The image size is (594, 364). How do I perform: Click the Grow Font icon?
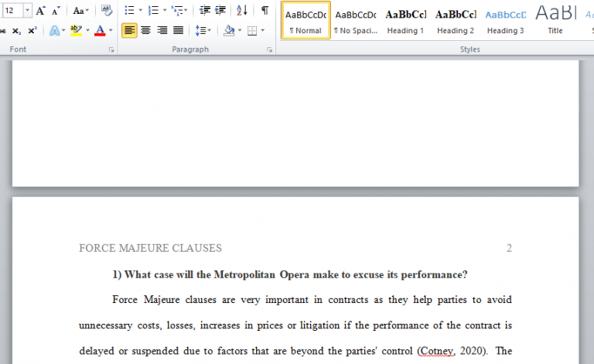40,11
